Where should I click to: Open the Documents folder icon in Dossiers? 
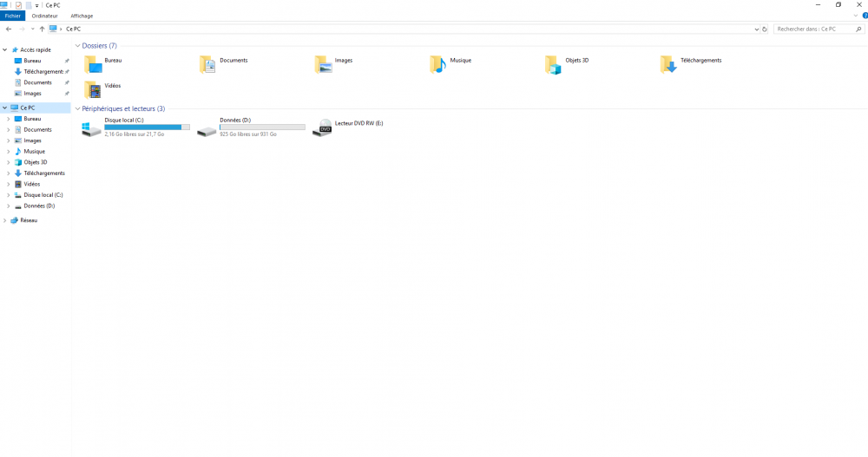point(207,65)
